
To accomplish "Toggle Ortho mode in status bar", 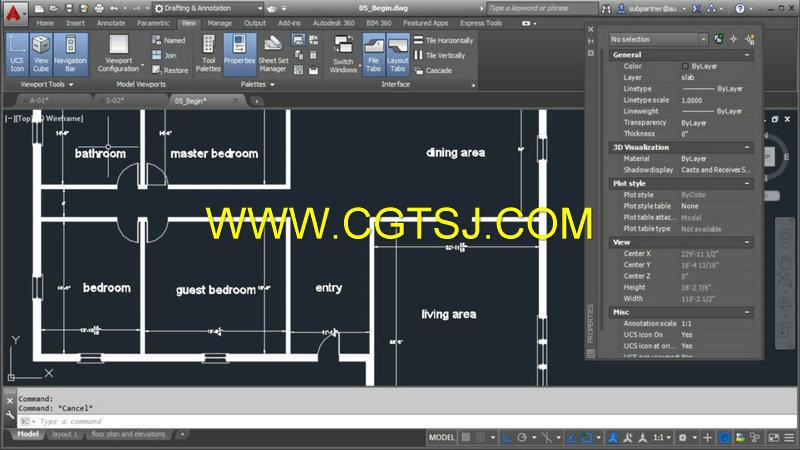I will click(x=507, y=437).
